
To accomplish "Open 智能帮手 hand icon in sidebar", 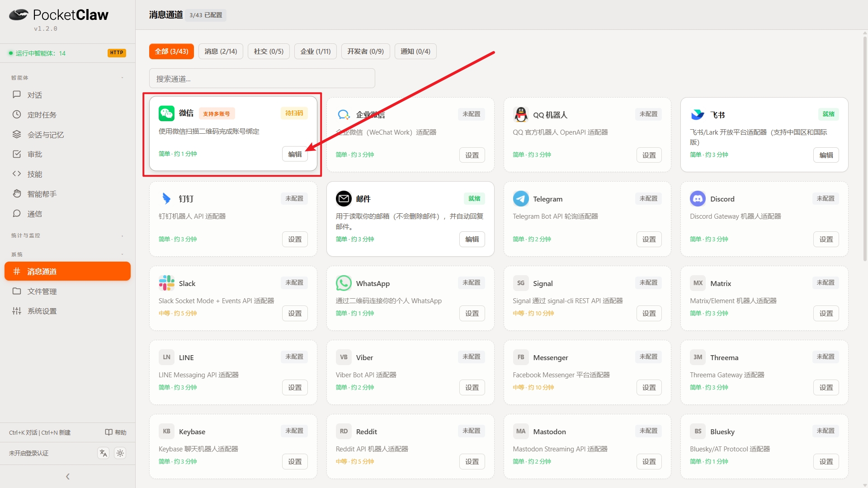I will tap(17, 194).
